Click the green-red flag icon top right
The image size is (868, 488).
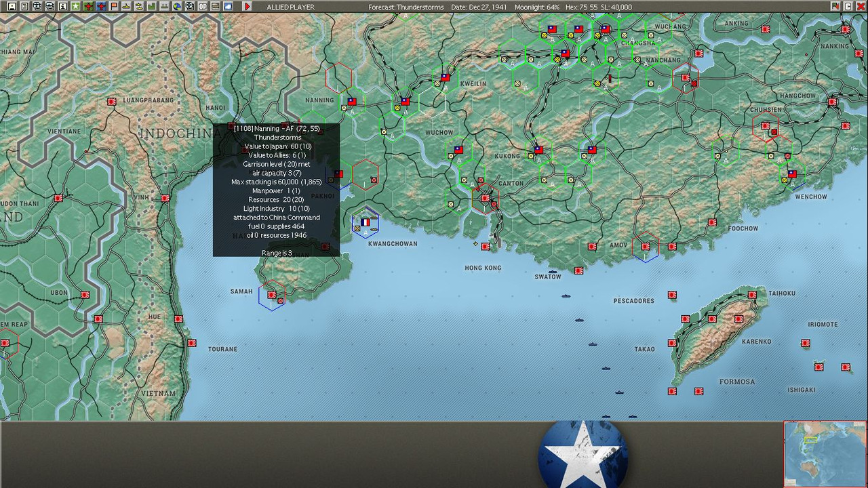pos(835,6)
